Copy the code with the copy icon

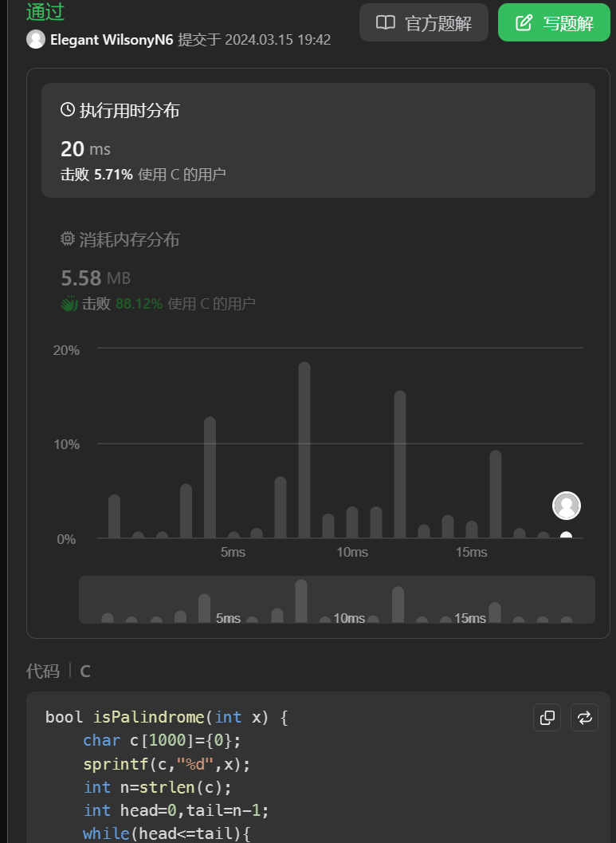[x=547, y=718]
